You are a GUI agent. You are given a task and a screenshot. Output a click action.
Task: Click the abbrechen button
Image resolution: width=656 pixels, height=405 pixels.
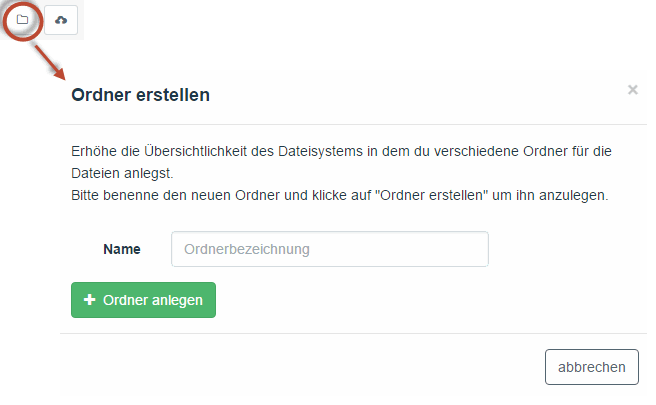pos(592,367)
